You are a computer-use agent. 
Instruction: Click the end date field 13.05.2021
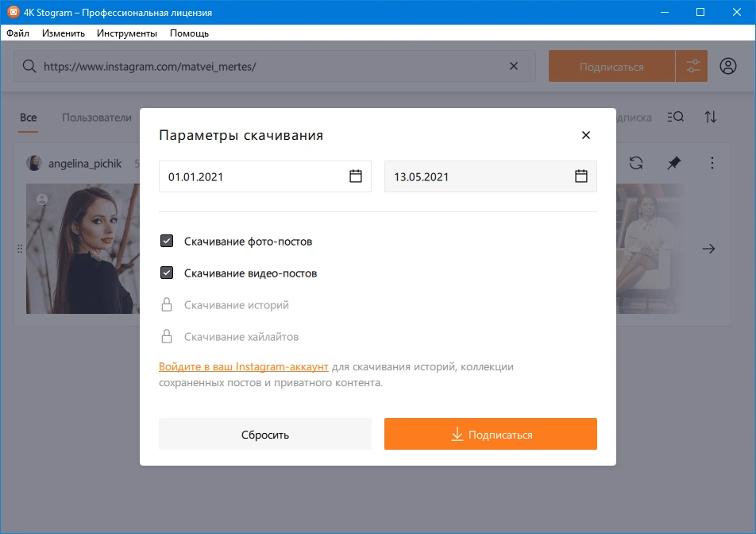tap(490, 176)
